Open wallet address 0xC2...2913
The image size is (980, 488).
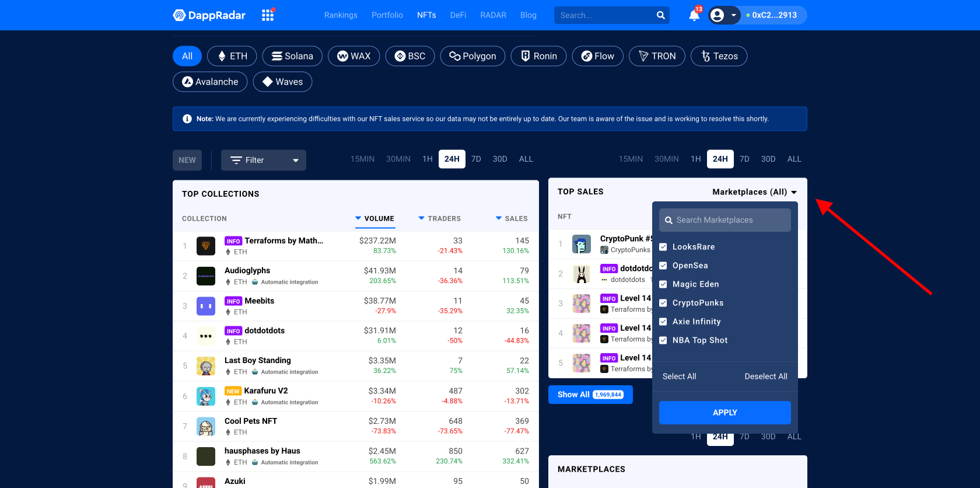(774, 15)
